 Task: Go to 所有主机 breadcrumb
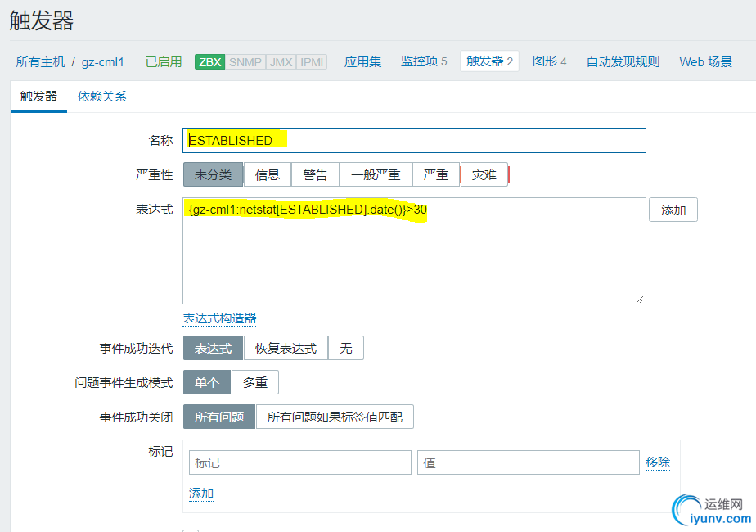40,62
